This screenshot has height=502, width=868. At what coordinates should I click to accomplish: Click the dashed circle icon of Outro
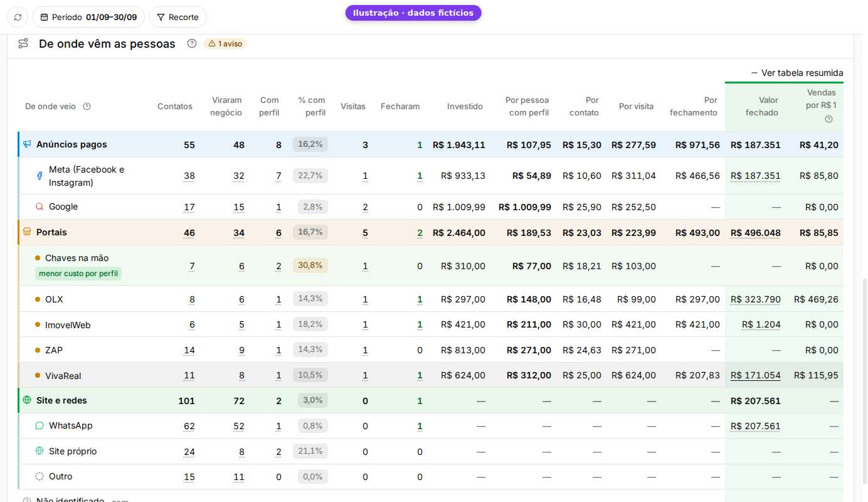point(40,476)
